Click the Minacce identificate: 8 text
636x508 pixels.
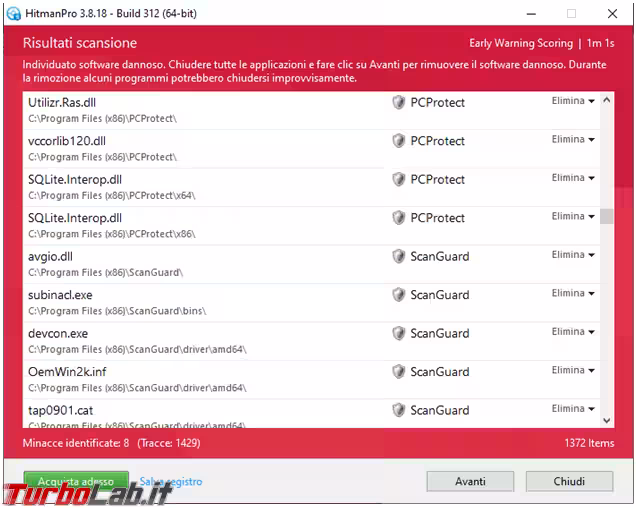76,443
